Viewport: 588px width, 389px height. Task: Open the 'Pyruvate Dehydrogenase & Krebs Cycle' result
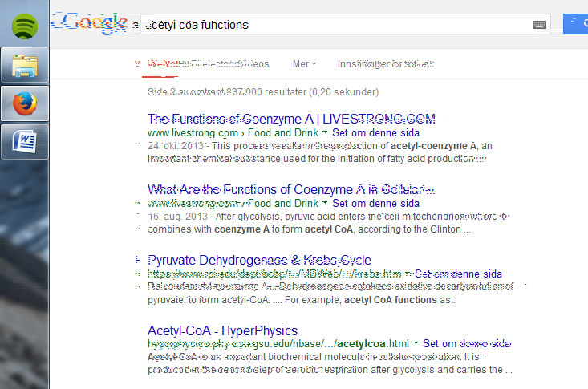[259, 261]
